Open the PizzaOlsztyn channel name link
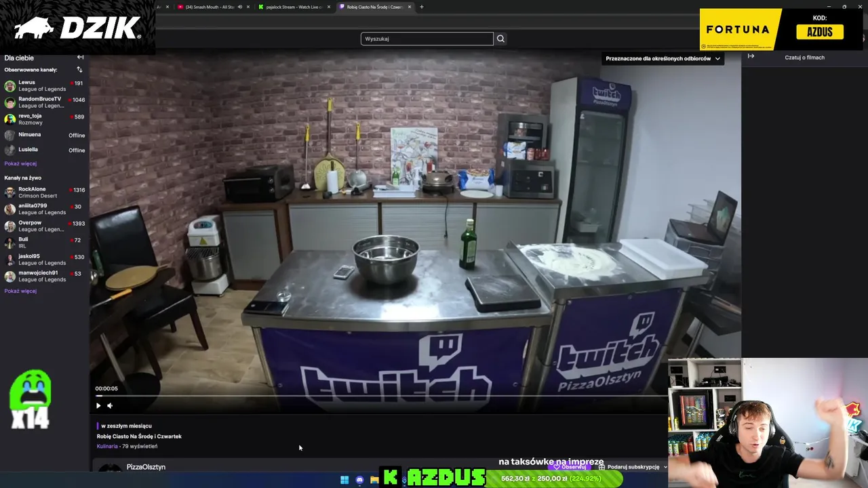 tap(146, 467)
